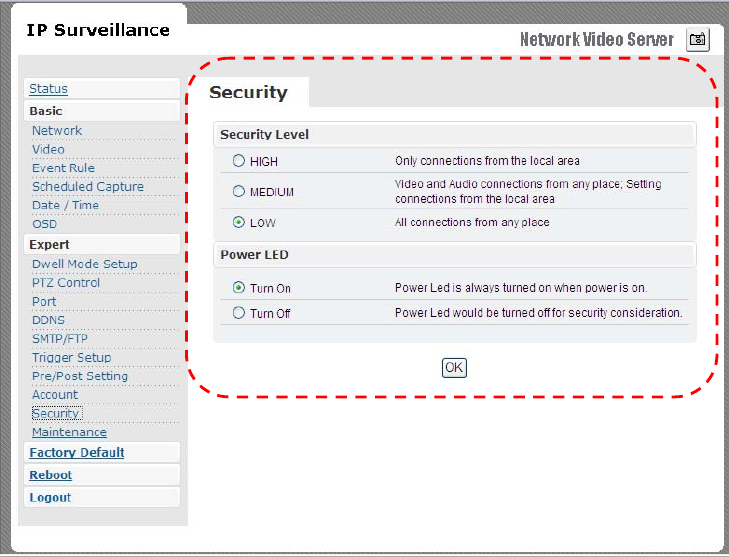Click the Factory Default link
The image size is (729, 557).
click(77, 453)
